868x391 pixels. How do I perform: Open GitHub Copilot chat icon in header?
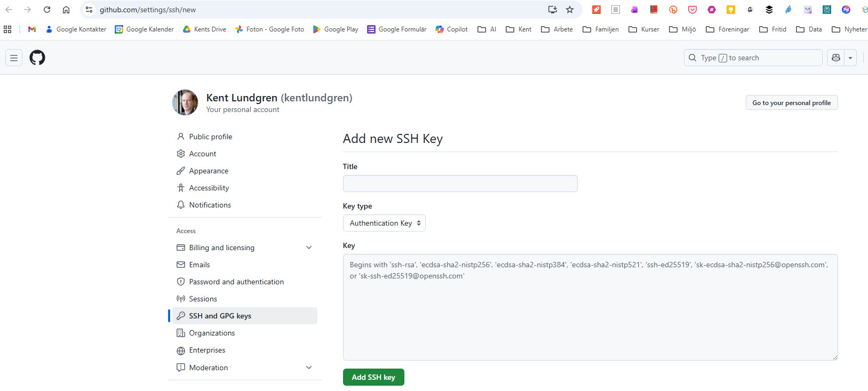[x=836, y=58]
